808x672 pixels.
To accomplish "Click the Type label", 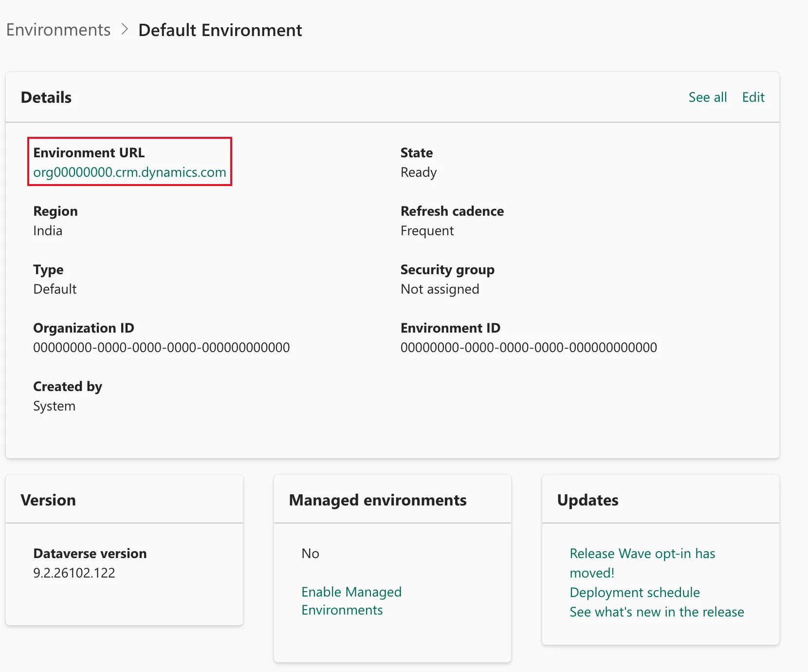I will pyautogui.click(x=48, y=270).
